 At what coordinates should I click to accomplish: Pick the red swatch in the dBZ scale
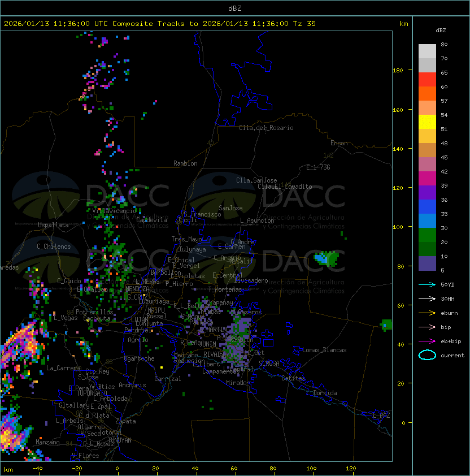[427, 80]
